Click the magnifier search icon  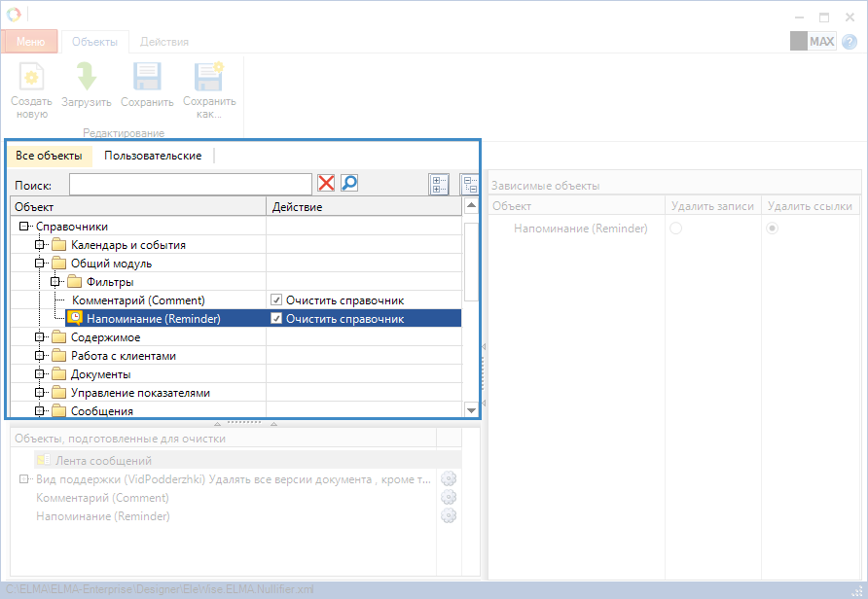(x=349, y=184)
